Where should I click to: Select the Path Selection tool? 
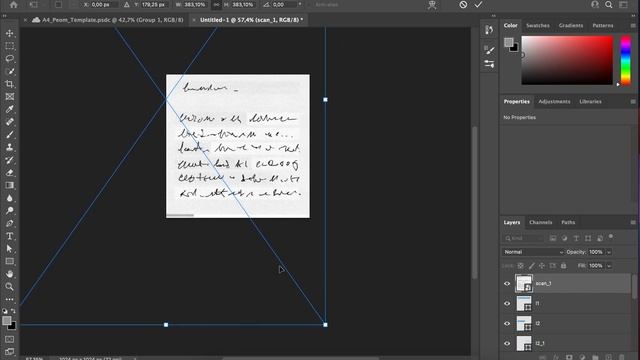tap(9, 249)
